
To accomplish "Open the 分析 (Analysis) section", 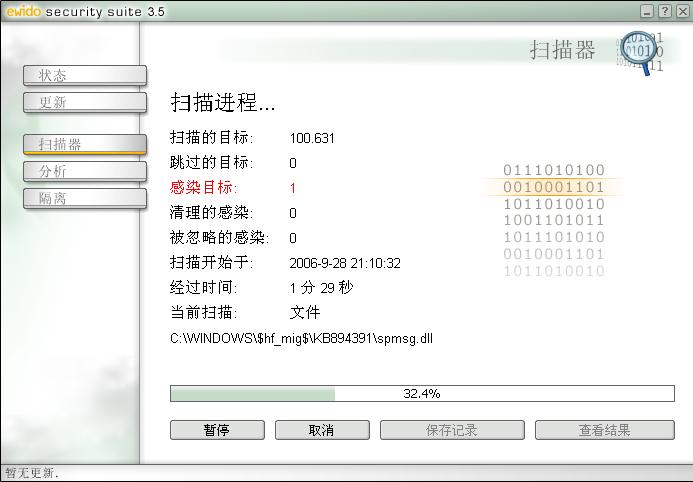I will tap(85, 171).
